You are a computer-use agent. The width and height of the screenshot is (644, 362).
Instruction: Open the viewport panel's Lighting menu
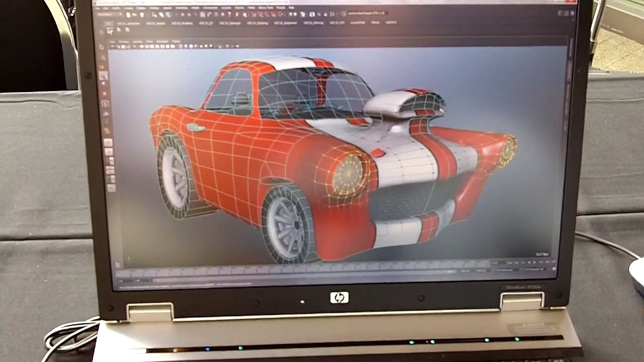coord(136,41)
